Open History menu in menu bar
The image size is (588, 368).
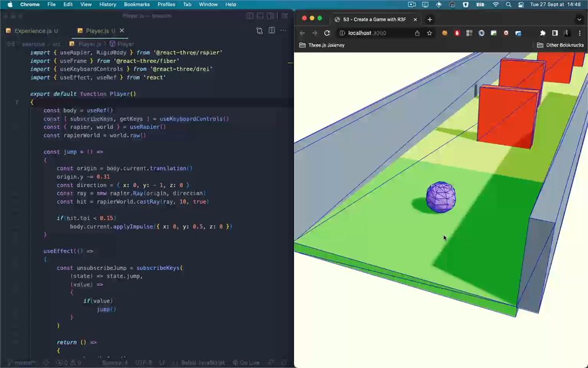click(x=108, y=5)
